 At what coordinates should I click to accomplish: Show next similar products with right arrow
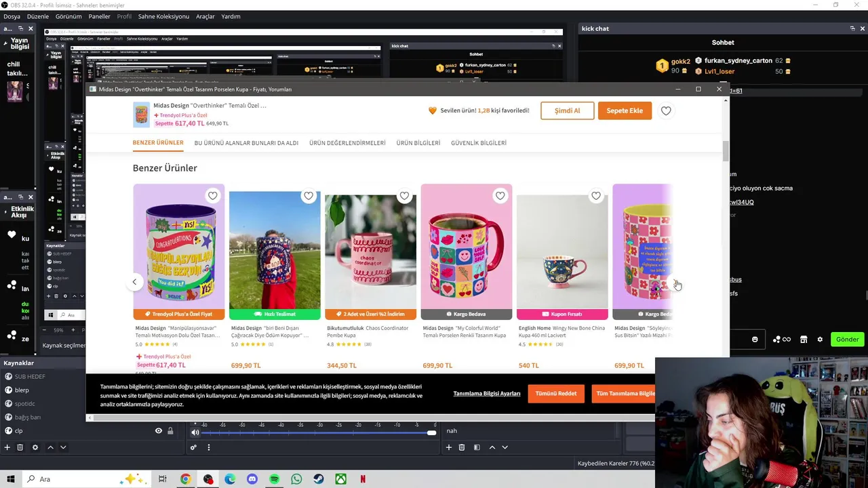point(676,283)
